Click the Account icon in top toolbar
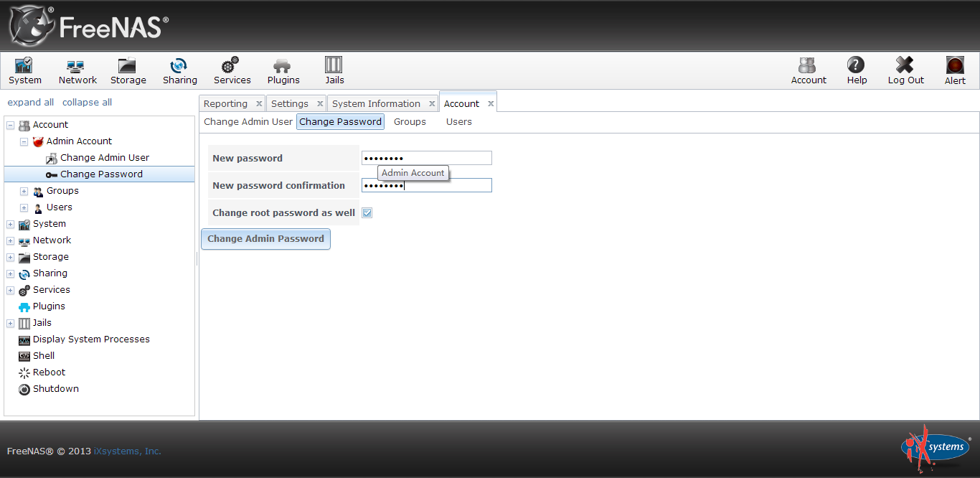 809,71
